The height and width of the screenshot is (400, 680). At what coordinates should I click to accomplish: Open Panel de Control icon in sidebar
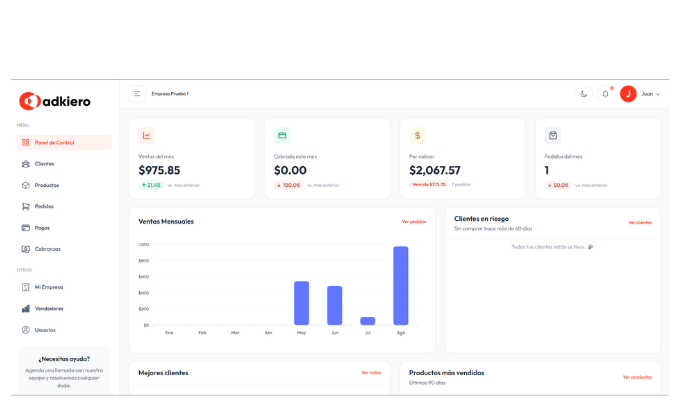[x=26, y=142]
